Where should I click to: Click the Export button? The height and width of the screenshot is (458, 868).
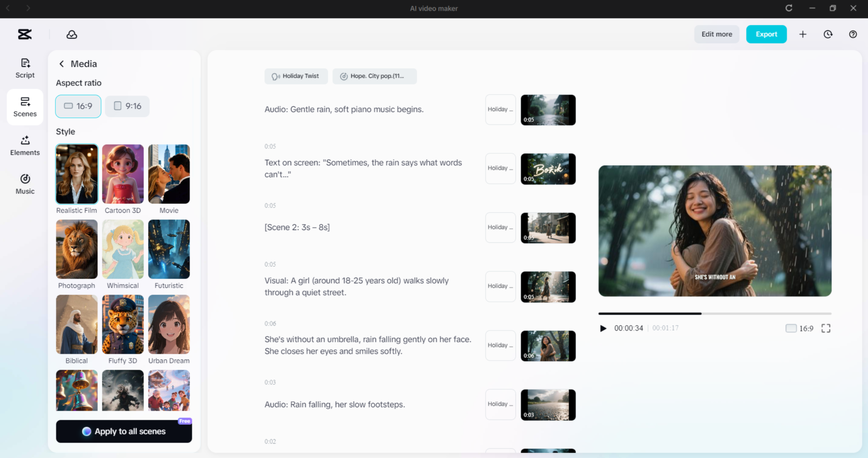(x=766, y=34)
